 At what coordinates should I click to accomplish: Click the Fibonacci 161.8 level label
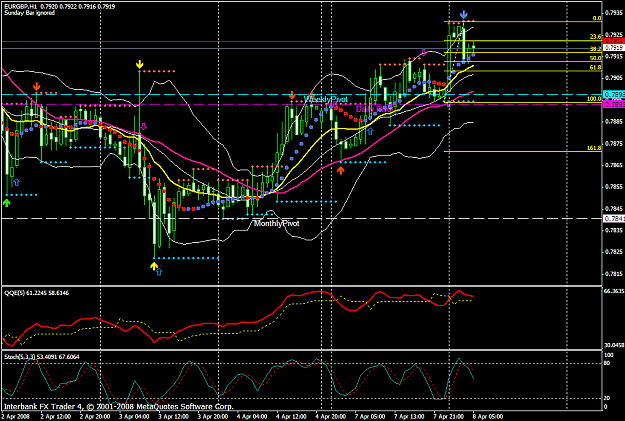coord(594,148)
